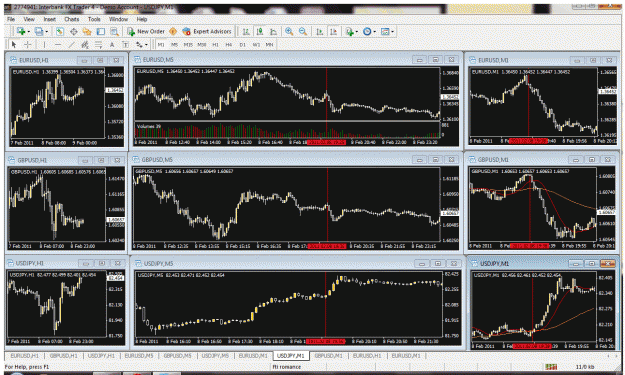Select the Horizontal Line drawing tool
The image size is (625, 375).
(x=58, y=45)
